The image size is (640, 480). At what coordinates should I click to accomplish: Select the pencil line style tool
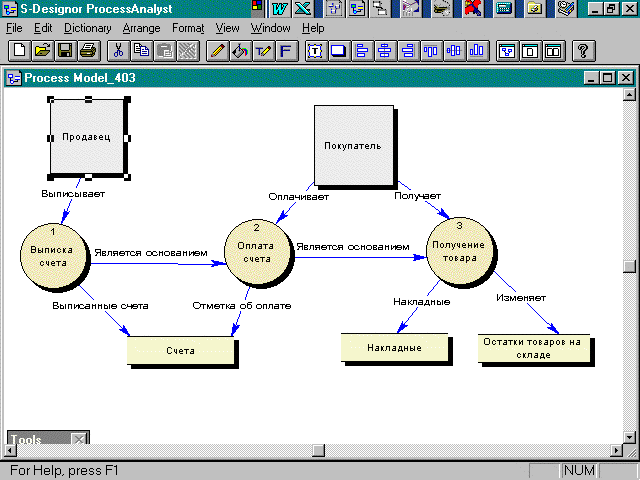pos(217,50)
